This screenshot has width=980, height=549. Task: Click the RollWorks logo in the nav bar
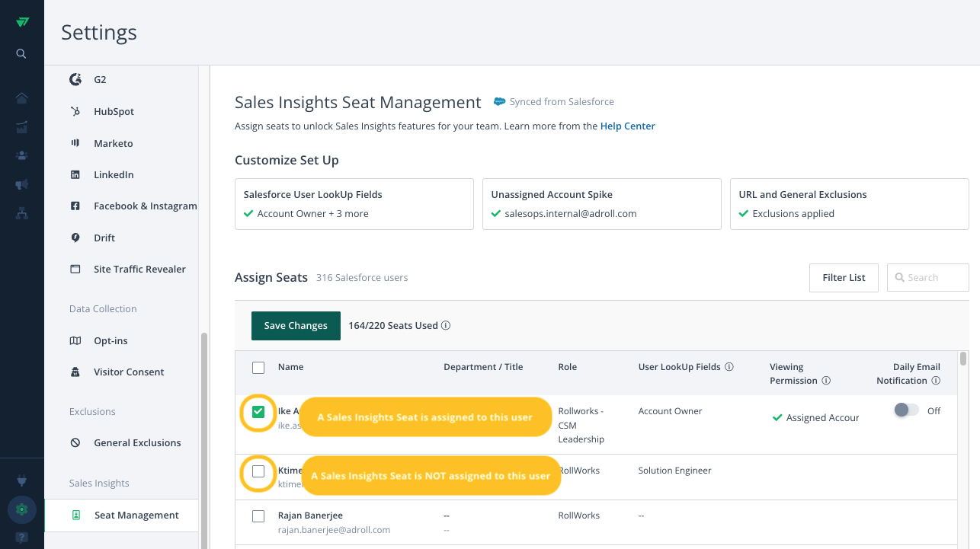pos(22,22)
